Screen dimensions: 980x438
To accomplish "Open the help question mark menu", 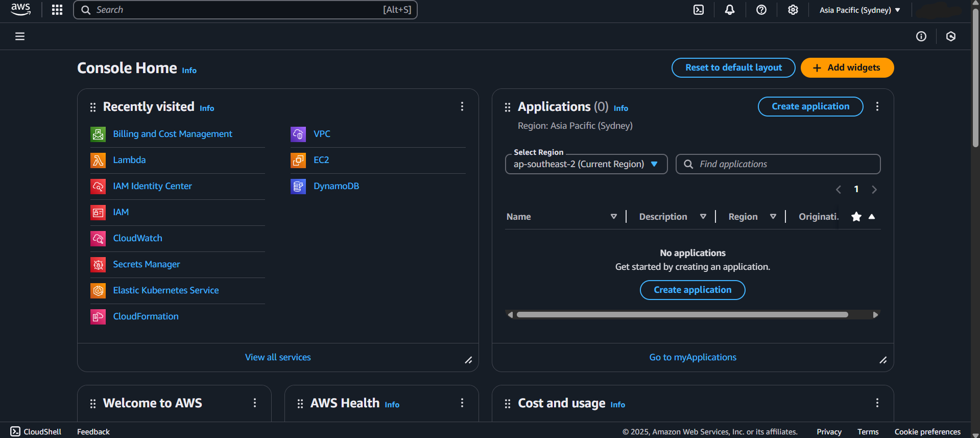I will pyautogui.click(x=761, y=10).
